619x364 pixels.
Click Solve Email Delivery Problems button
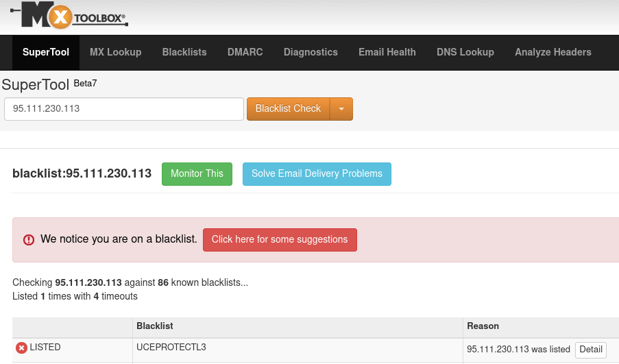317,174
